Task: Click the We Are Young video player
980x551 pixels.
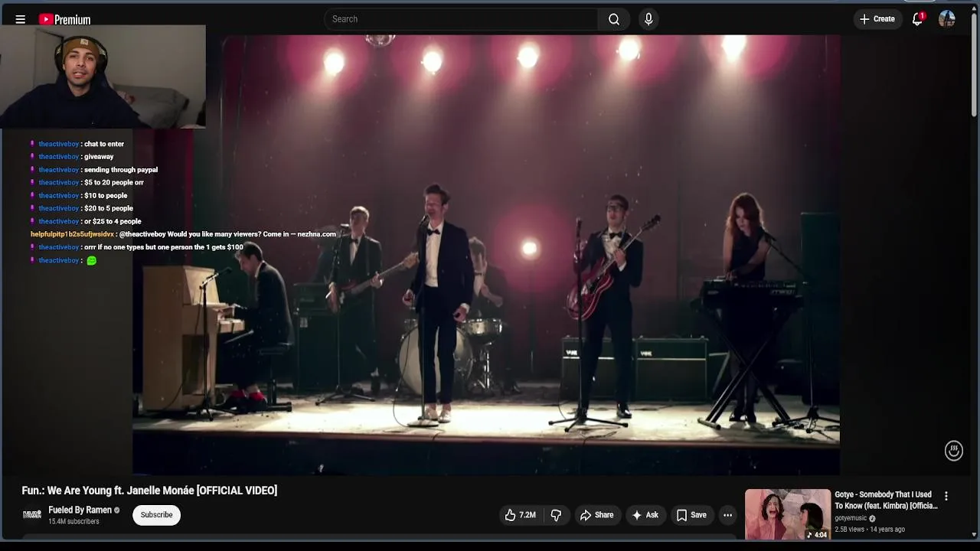Action: click(x=486, y=254)
